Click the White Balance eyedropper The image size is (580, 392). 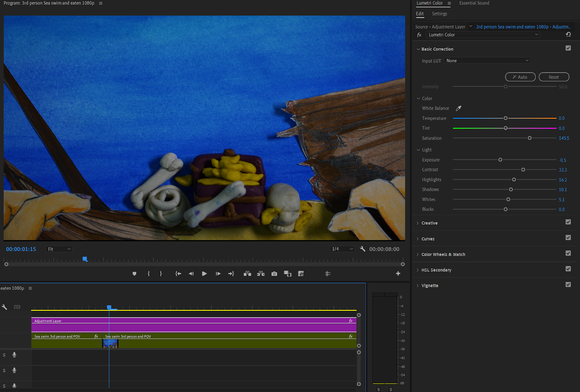(459, 108)
